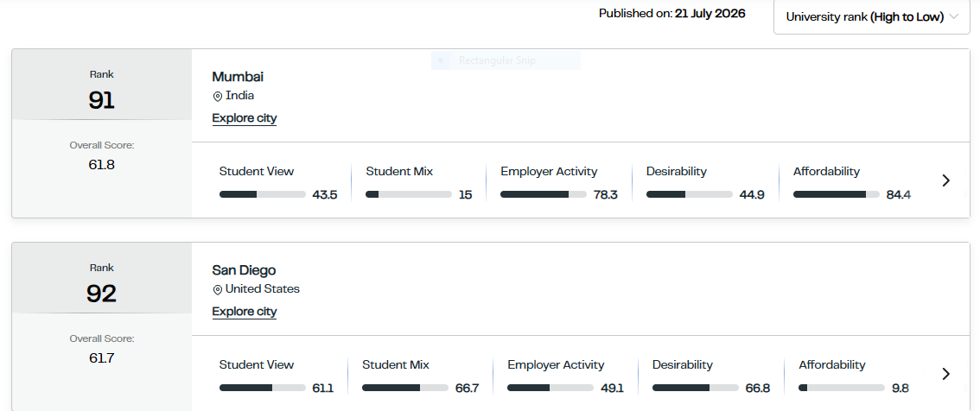Click the Student Mix label in San Diego's card
Screen dimensions: 980x411
[x=397, y=364]
